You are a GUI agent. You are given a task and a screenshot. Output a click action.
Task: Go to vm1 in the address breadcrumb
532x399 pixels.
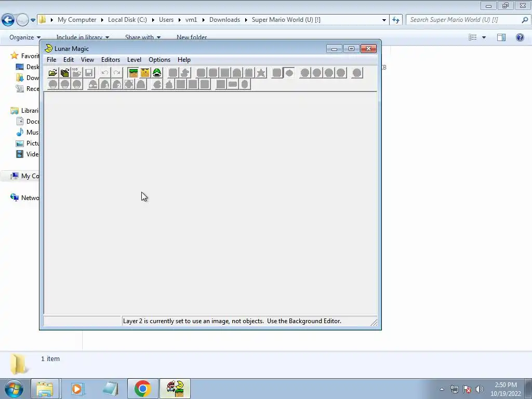191,20
